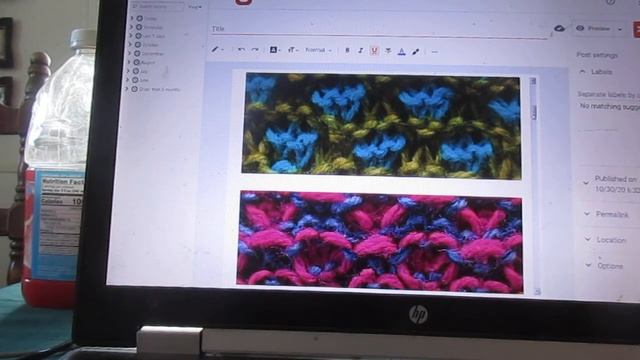Click the Undo arrow icon
Screen dimensions: 640x360
(241, 50)
